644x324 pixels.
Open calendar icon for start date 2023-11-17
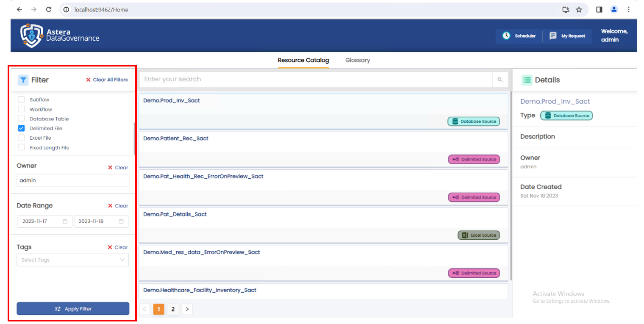click(65, 221)
